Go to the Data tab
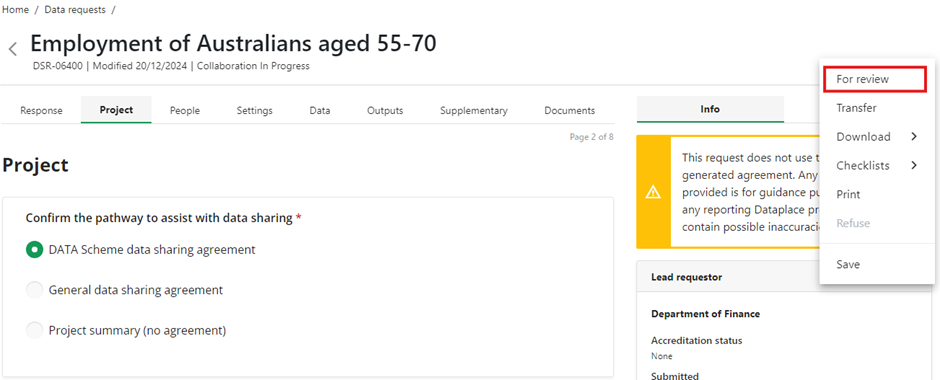 320,110
